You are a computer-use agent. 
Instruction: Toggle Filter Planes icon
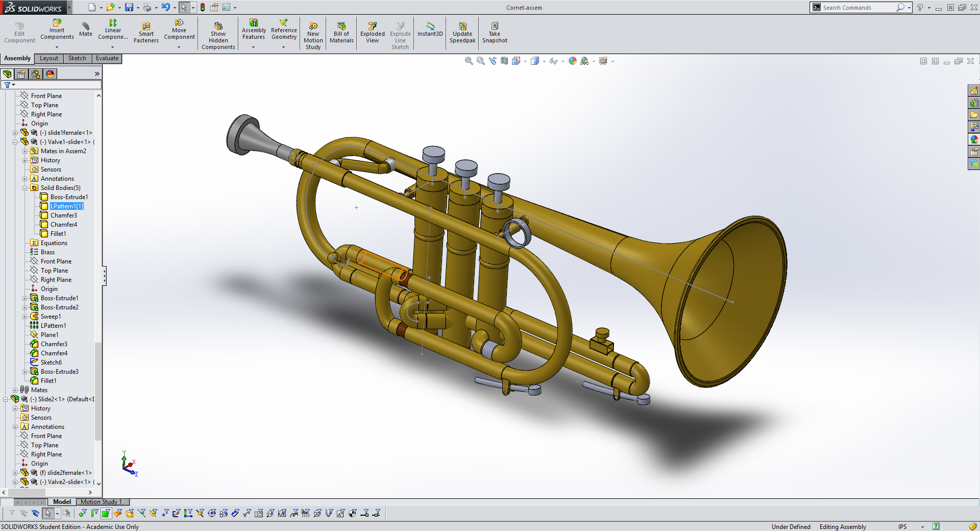point(153,513)
